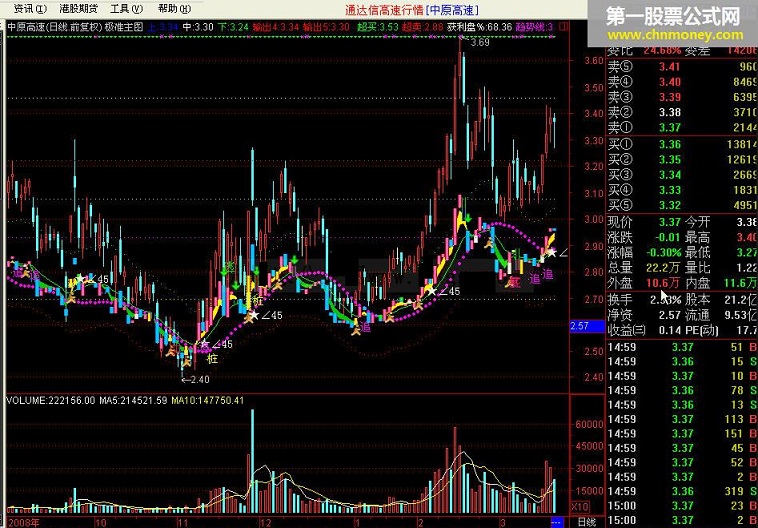Image resolution: width=758 pixels, height=528 pixels.
Task: Select the 买③ 3.34 bid row
Action: click(682, 175)
